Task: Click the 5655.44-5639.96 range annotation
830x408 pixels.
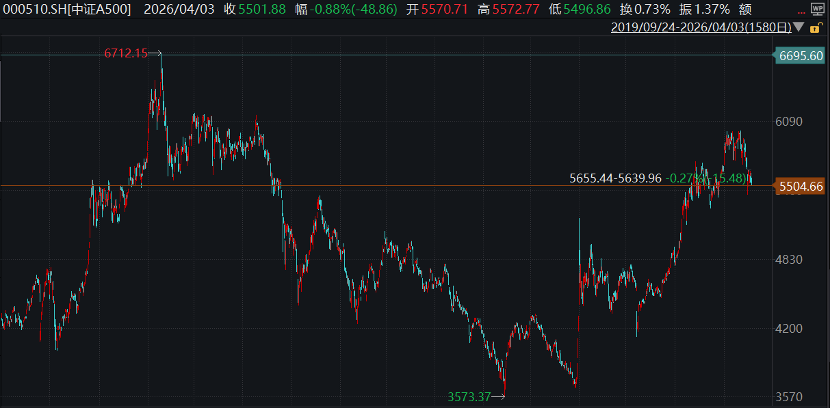Action: (x=615, y=178)
